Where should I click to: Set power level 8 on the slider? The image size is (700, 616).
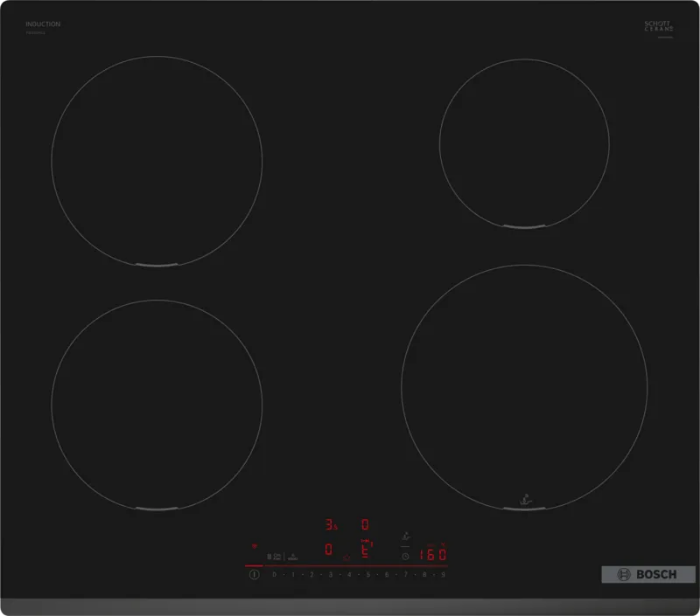424,574
